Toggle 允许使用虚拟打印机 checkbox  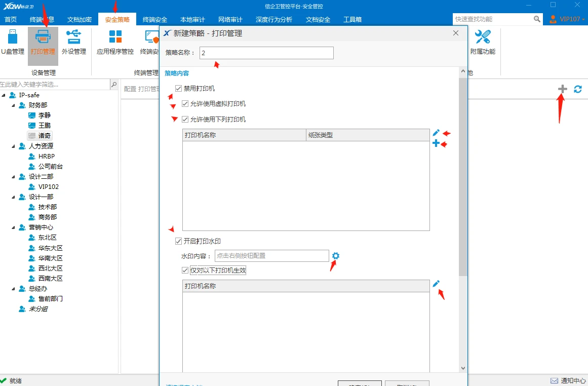(x=185, y=103)
